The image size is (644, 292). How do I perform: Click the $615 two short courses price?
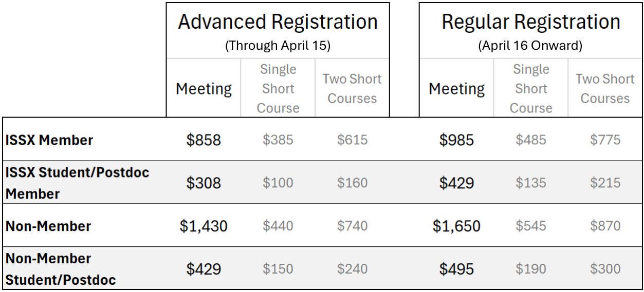click(352, 140)
